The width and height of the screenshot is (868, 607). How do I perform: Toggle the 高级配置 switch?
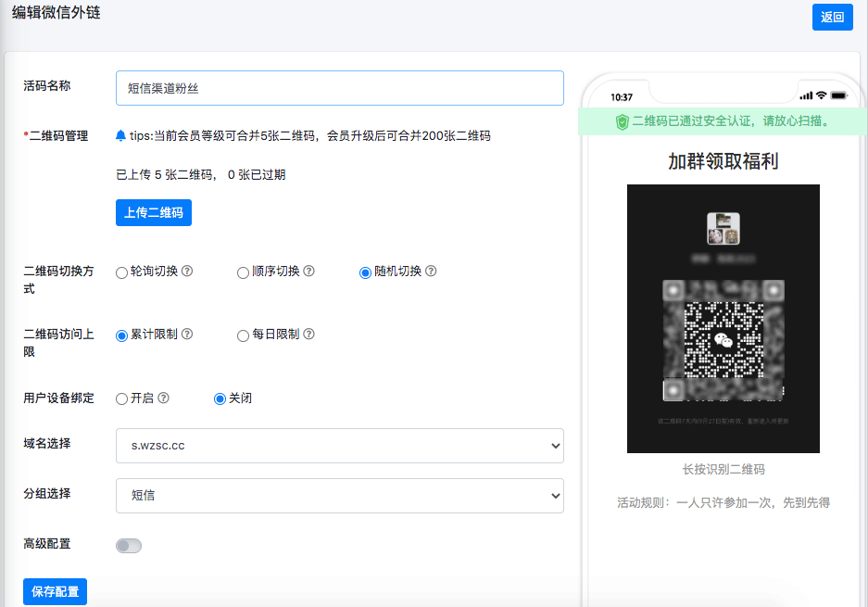[x=129, y=546]
